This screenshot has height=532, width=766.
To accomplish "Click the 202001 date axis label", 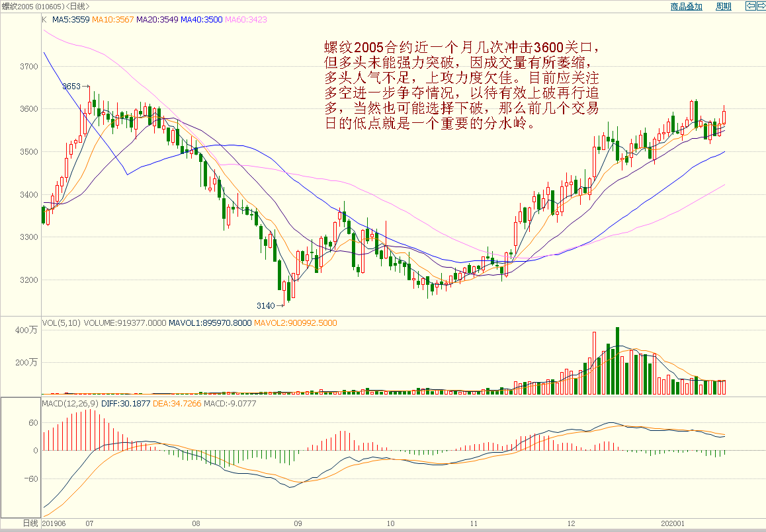I will tap(673, 523).
